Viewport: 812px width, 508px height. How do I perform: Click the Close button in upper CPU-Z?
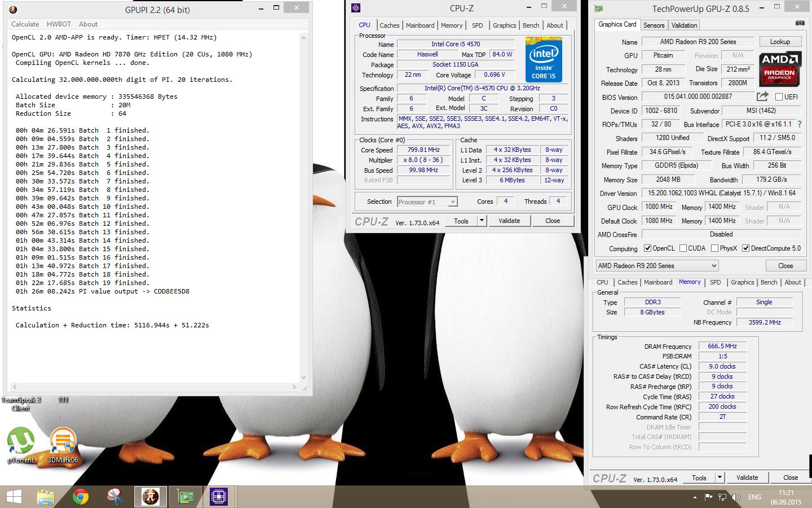point(553,221)
